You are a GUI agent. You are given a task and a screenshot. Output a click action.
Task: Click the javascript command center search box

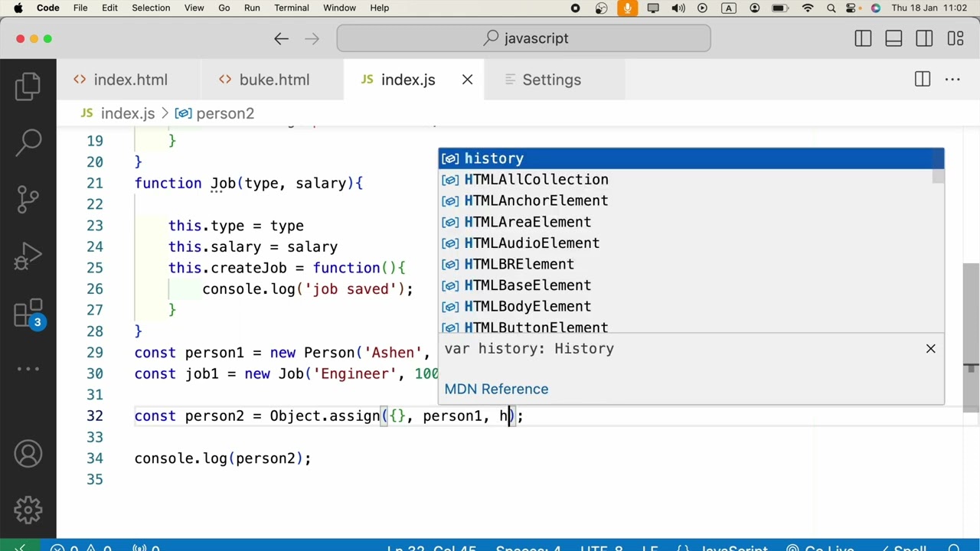point(524,38)
